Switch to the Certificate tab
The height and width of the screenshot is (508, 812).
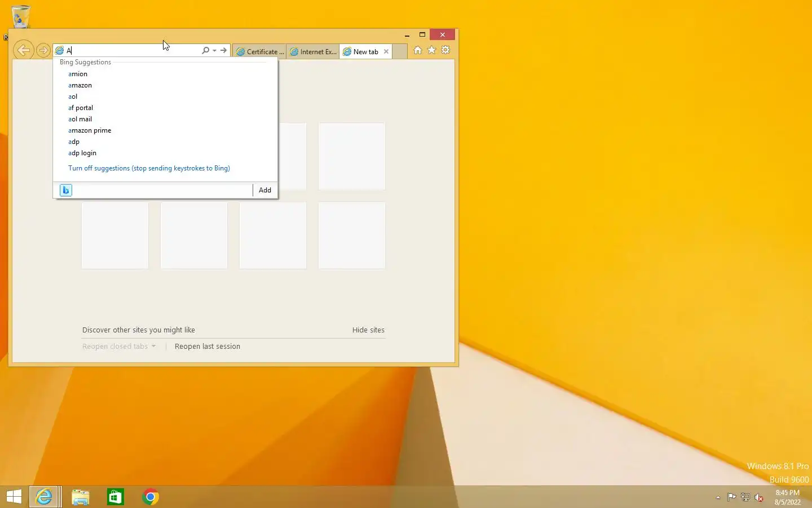[x=259, y=51]
